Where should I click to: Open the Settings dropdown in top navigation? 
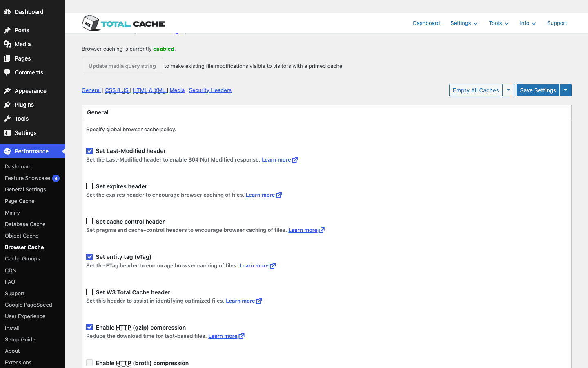[x=464, y=23]
